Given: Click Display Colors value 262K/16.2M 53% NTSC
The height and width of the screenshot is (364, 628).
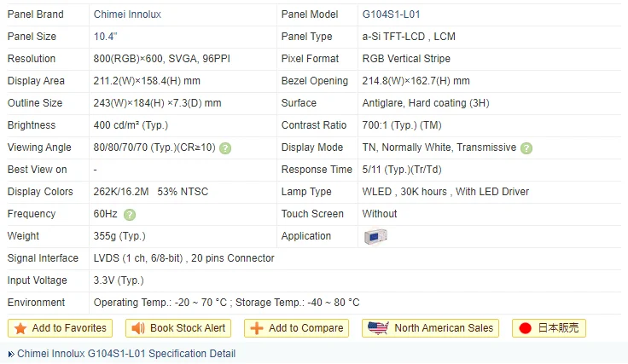Looking at the screenshot, I should [151, 192].
